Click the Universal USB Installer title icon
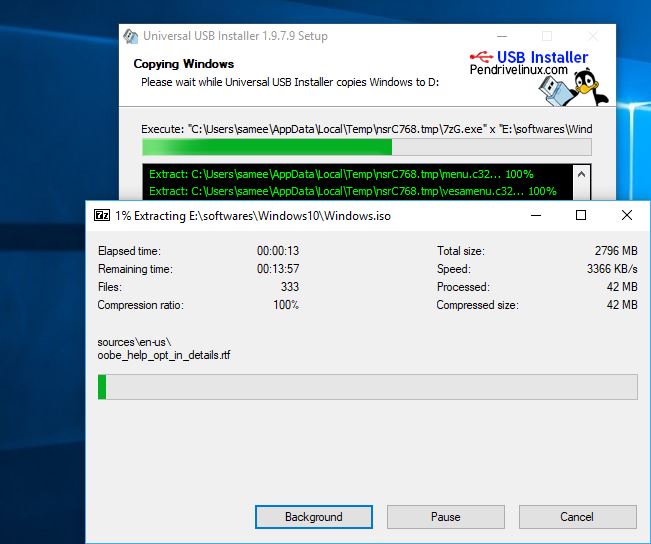The image size is (651, 544). (x=131, y=37)
